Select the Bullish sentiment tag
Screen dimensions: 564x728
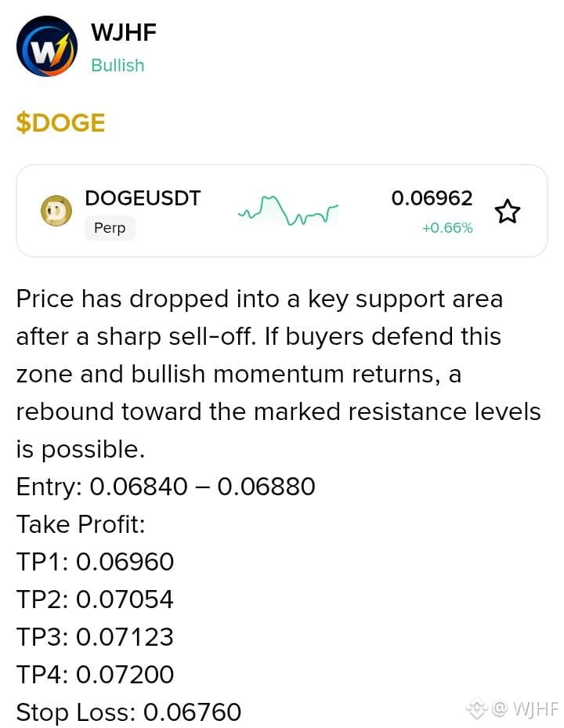point(117,66)
